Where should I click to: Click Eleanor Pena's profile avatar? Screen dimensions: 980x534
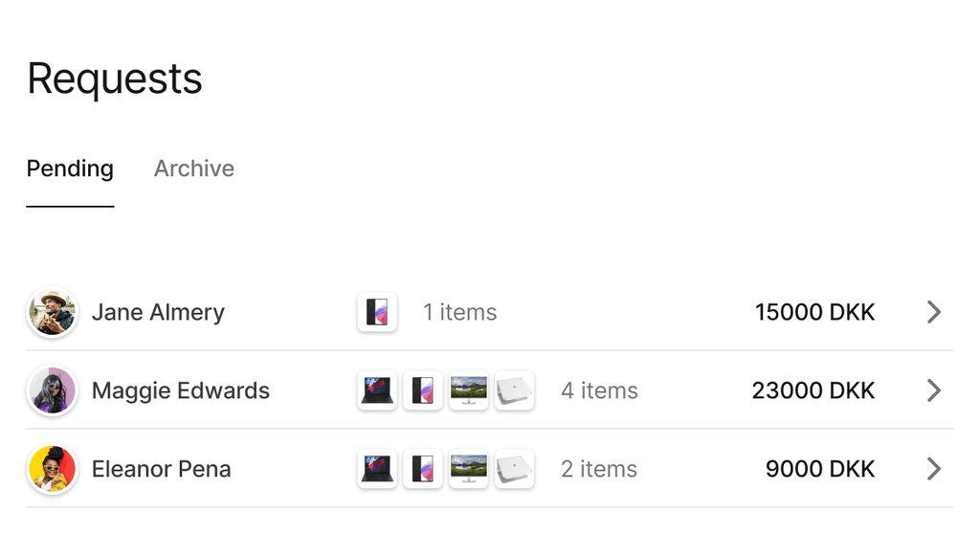pos(52,469)
